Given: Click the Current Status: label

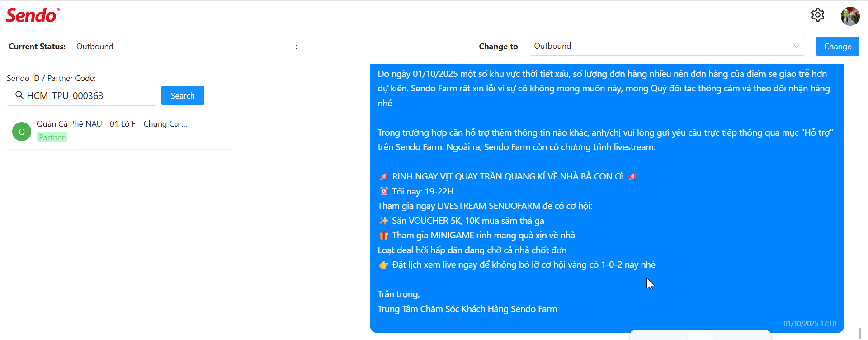Looking at the screenshot, I should pos(37,47).
